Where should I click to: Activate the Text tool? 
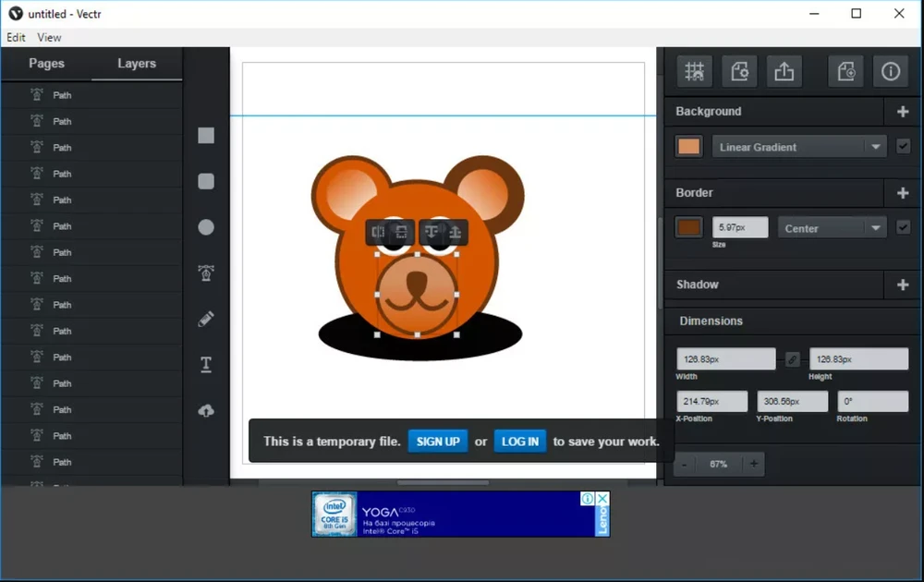(x=206, y=365)
